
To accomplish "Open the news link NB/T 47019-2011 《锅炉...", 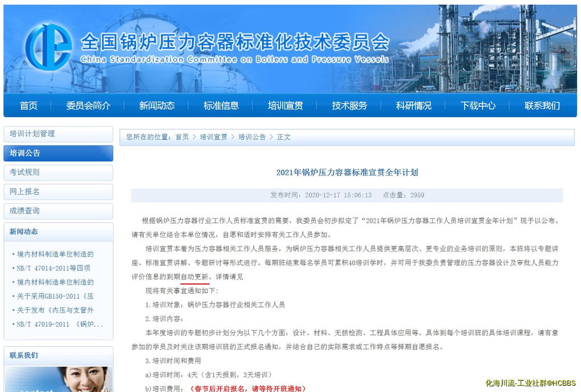I will click(x=60, y=324).
